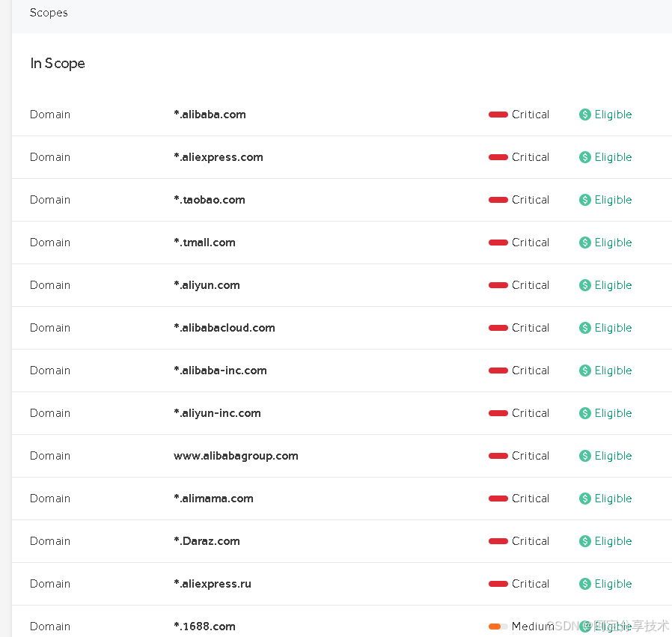Screen dimensions: 672x637
Task: Select the *.Daraz.com domain text
Action: (x=207, y=541)
